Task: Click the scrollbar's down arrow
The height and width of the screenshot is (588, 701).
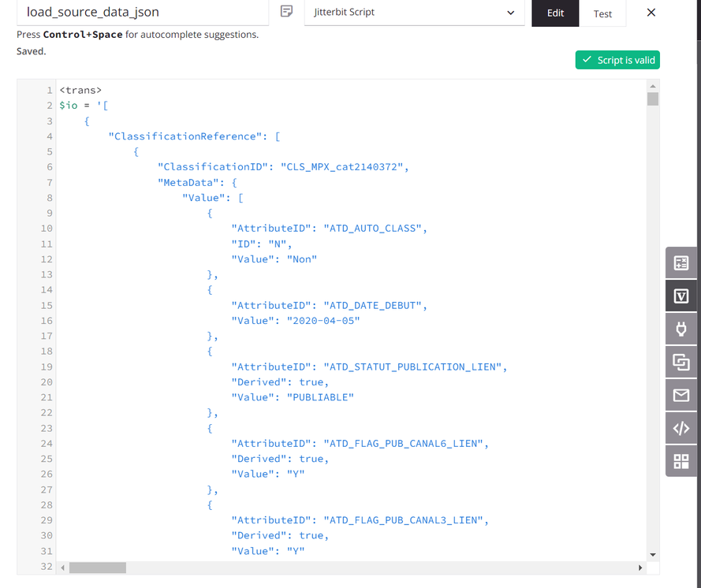Action: (653, 553)
